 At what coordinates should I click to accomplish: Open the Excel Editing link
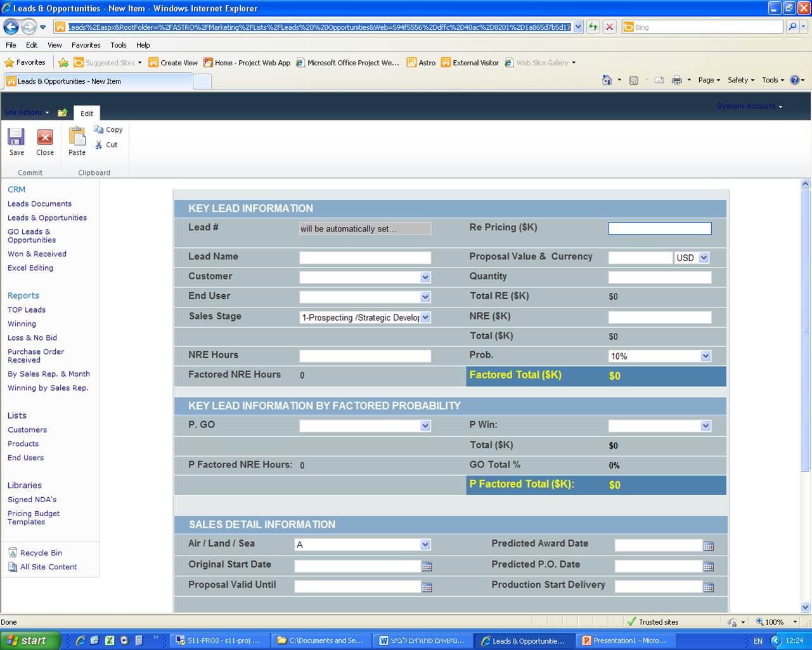[x=30, y=268]
